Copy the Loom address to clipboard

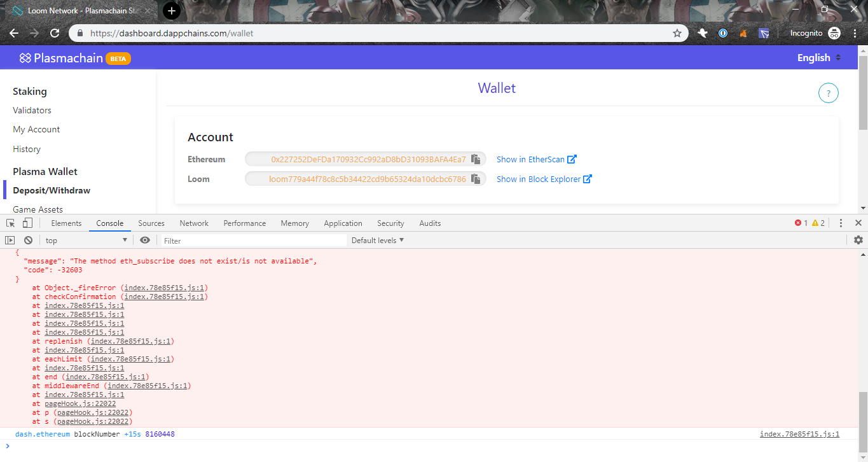476,179
